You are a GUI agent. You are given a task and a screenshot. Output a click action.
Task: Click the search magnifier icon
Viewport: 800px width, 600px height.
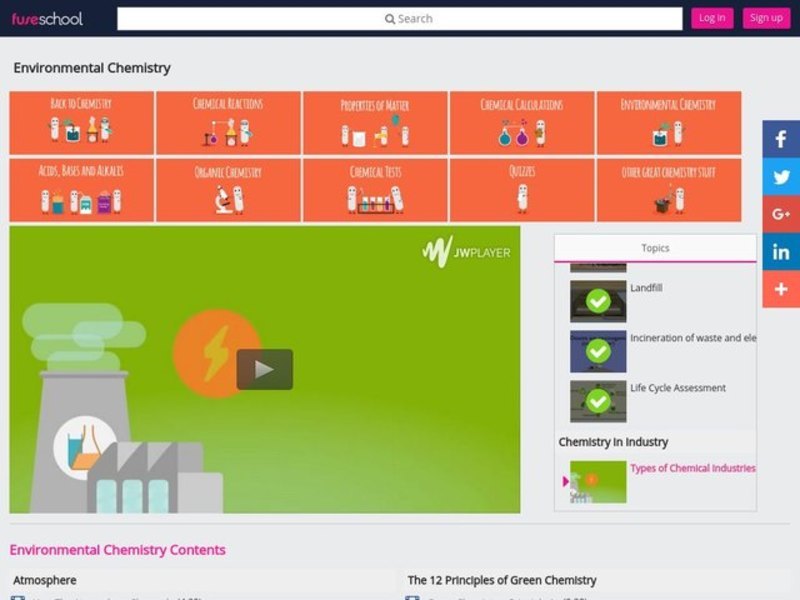390,18
